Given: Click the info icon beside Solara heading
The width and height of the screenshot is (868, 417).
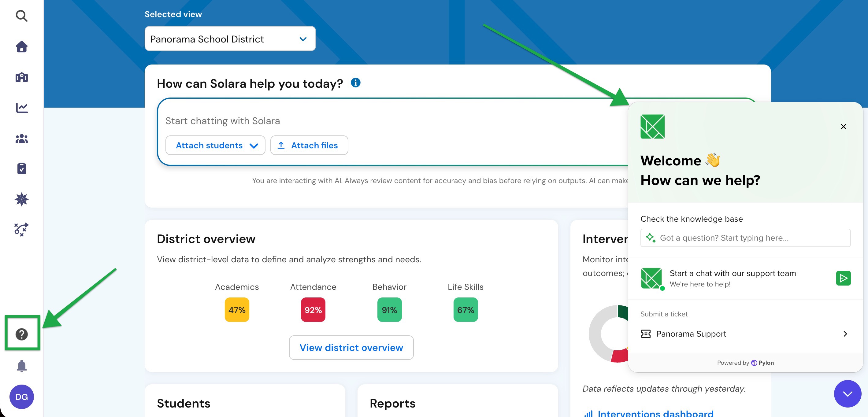Looking at the screenshot, I should pos(355,83).
